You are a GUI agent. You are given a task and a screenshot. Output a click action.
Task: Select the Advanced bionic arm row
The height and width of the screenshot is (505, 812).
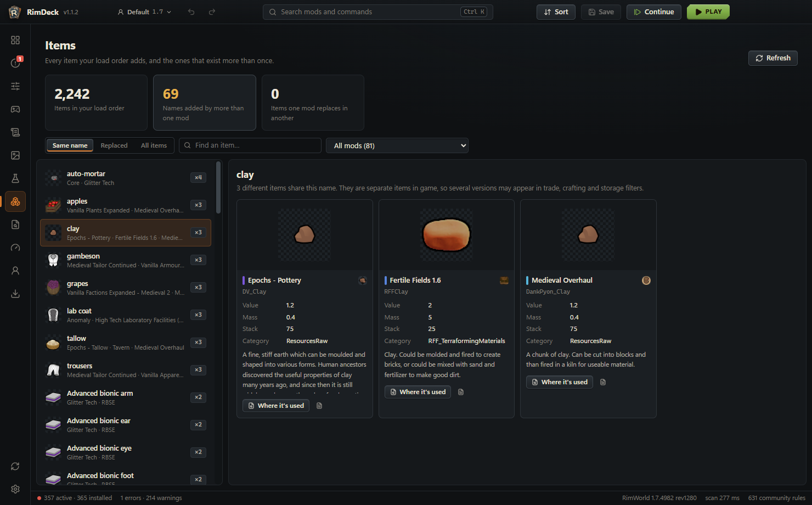126,397
